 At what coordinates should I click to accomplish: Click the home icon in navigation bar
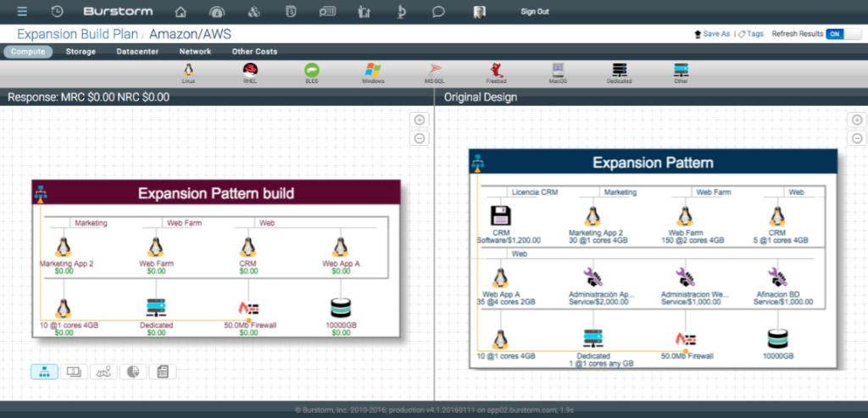point(181,12)
